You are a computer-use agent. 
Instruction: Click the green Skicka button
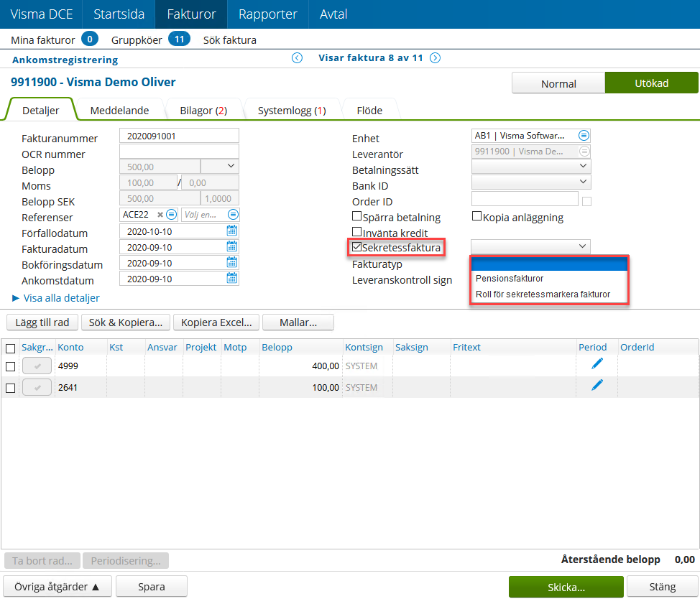click(566, 587)
